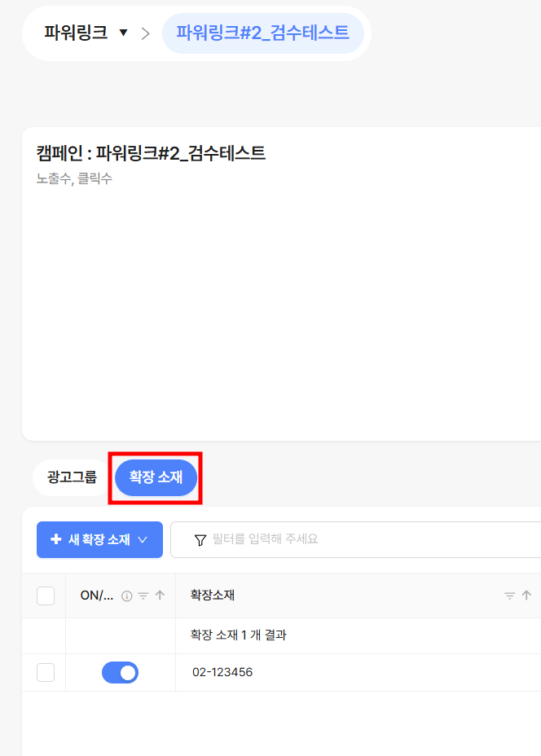This screenshot has height=756, width=541.
Task: Sort ON/OFF column with arrow icon
Action: pos(160,596)
